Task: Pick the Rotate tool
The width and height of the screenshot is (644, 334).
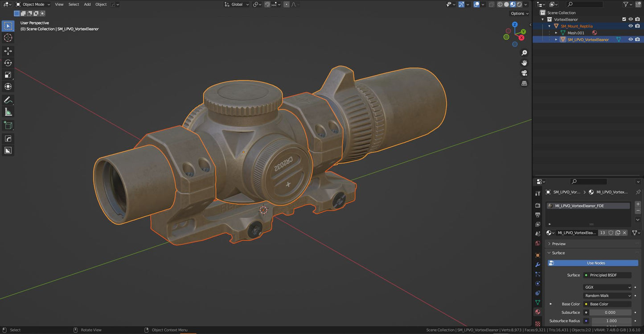Action: (8, 63)
